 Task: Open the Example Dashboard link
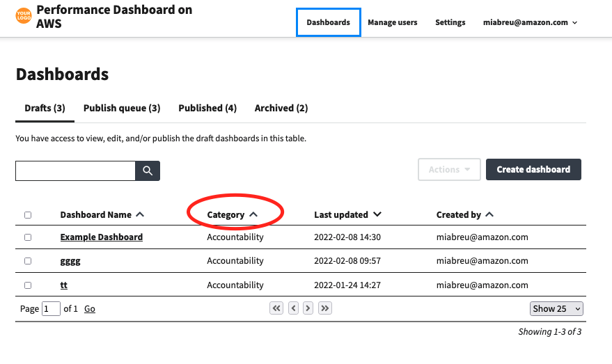(102, 237)
